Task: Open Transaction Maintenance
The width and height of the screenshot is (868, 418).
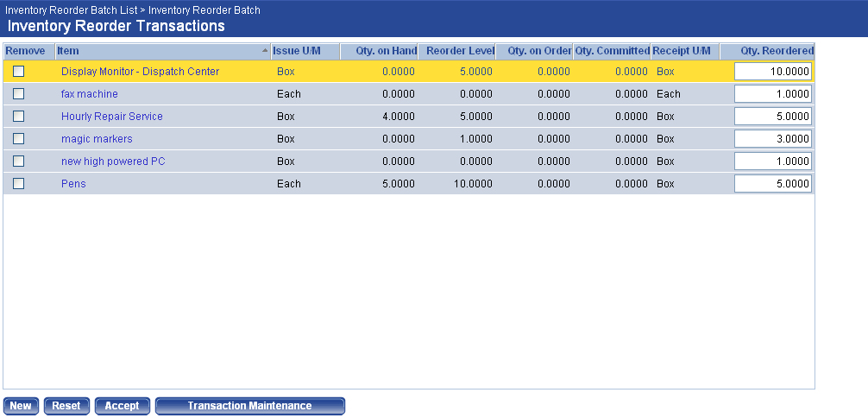Action: 249,406
